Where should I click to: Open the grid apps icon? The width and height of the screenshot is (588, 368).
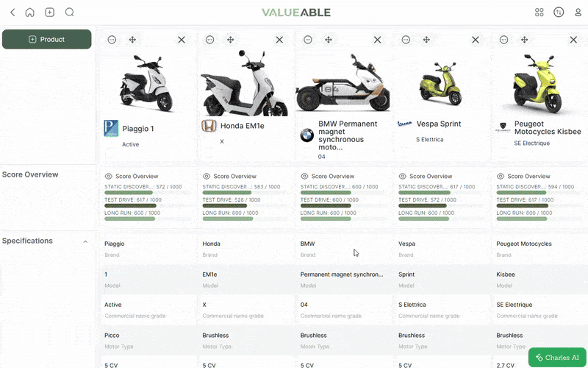(539, 13)
